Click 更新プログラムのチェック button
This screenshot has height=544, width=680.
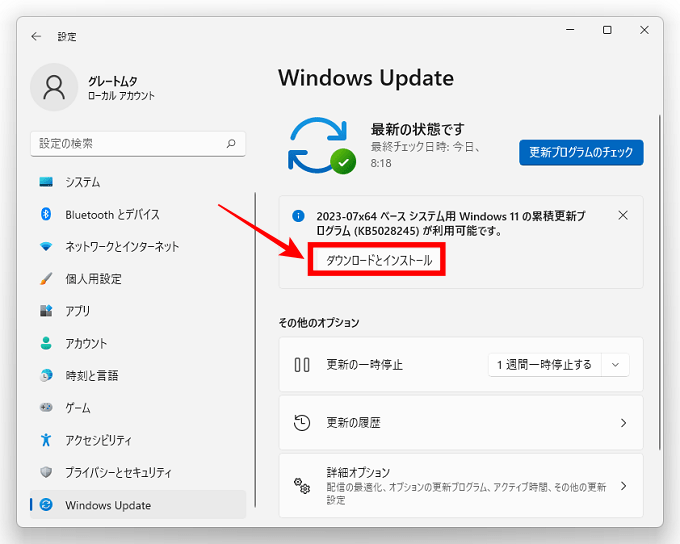(x=581, y=152)
